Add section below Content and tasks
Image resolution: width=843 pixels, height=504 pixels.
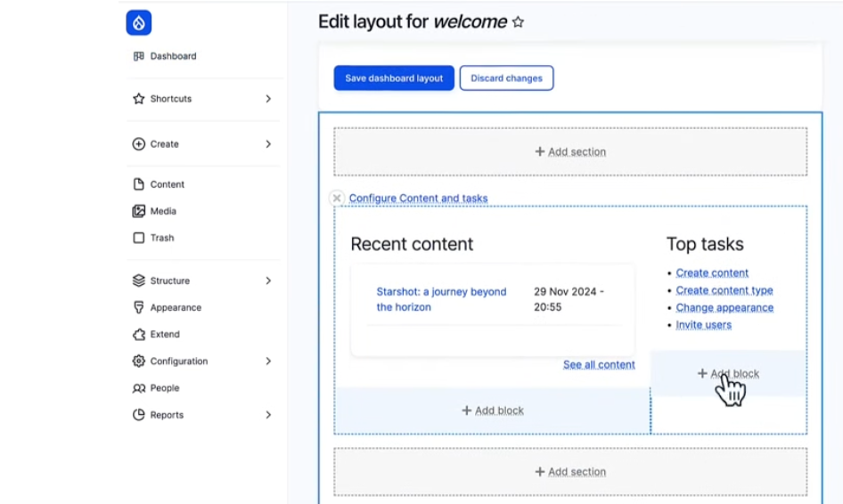coord(570,472)
